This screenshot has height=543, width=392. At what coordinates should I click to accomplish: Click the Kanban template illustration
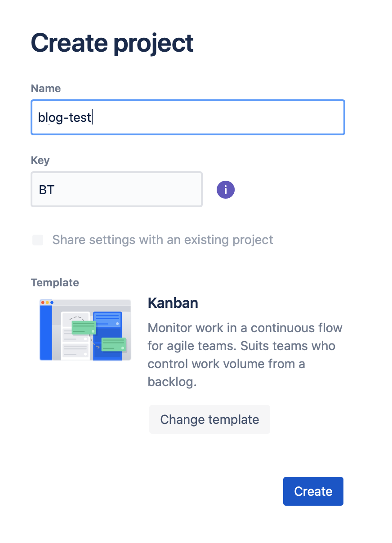click(85, 330)
